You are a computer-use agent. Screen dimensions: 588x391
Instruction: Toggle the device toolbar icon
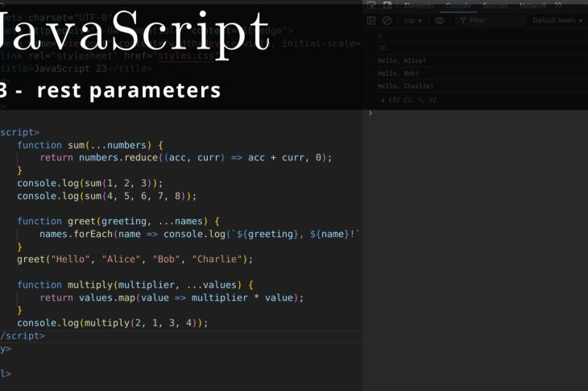point(387,6)
